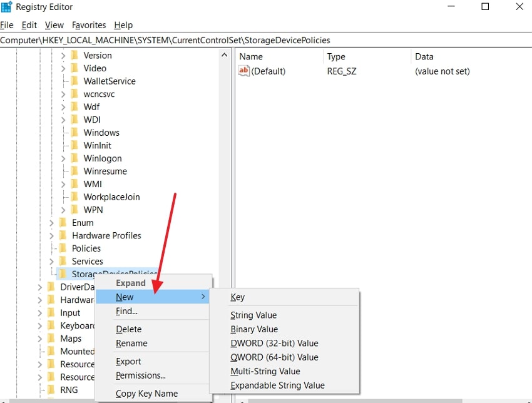The width and height of the screenshot is (532, 403).
Task: Expand the Version key
Action: 63,55
